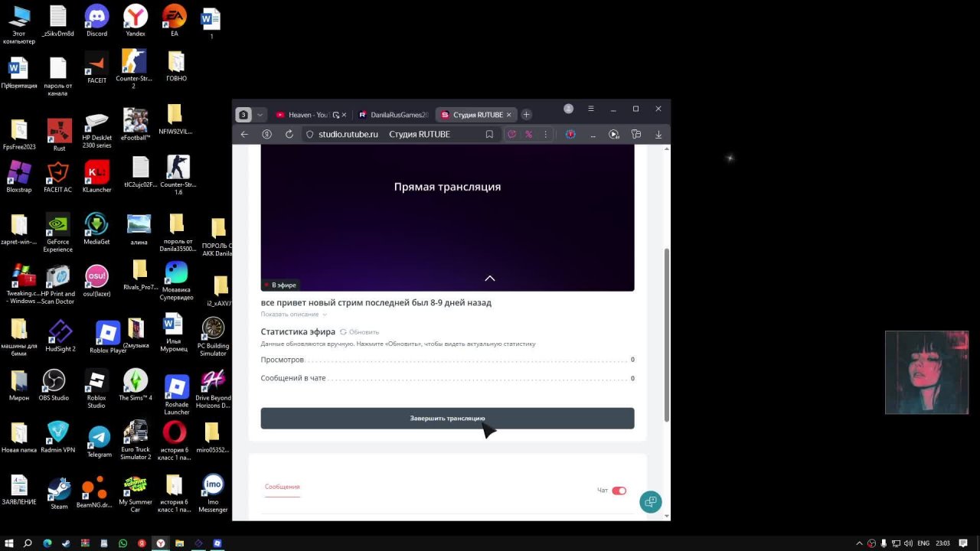
Task: Click Обновить to refresh stream statistics
Action: coord(360,332)
